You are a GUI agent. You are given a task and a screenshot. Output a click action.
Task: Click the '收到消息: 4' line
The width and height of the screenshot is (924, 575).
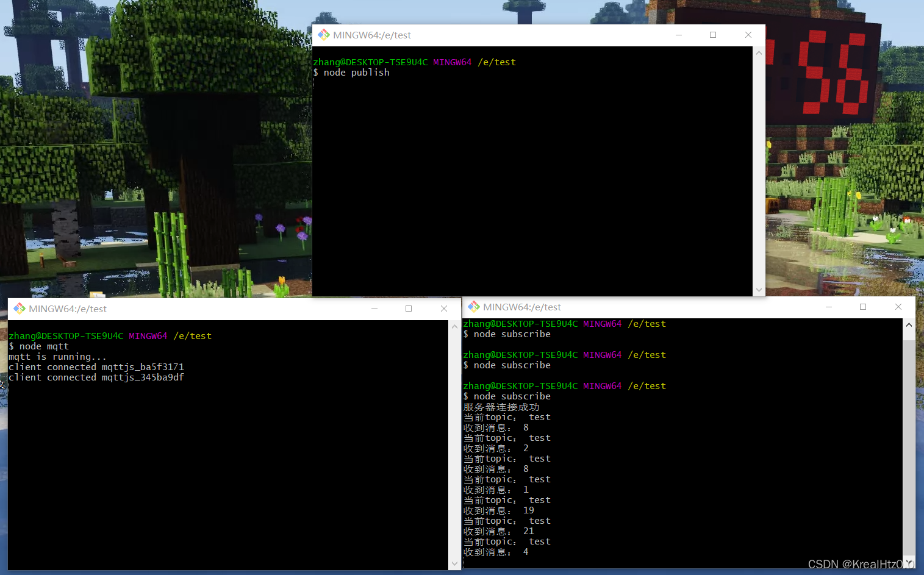pos(496,552)
